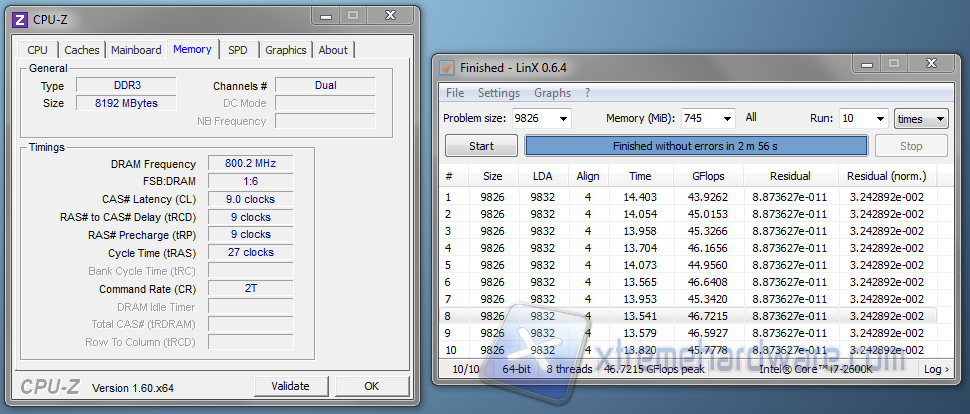This screenshot has height=414, width=970.
Task: Open the Run count dropdown
Action: pos(880,118)
